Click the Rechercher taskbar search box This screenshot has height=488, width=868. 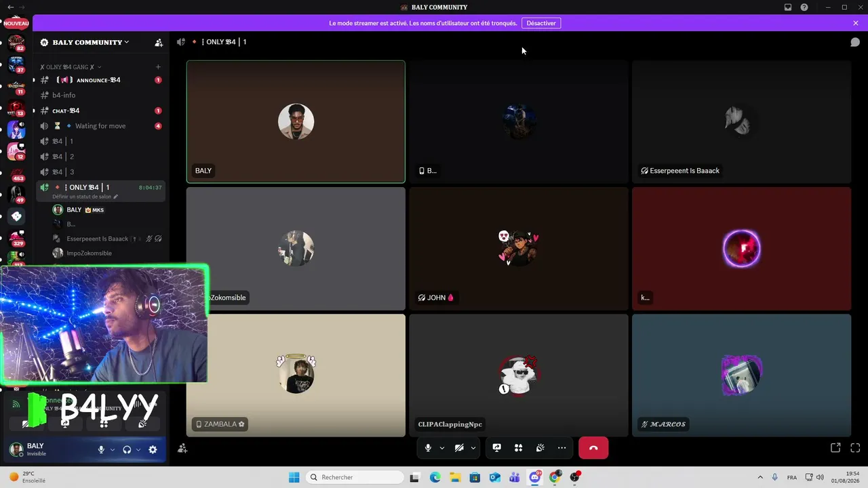tap(353, 477)
